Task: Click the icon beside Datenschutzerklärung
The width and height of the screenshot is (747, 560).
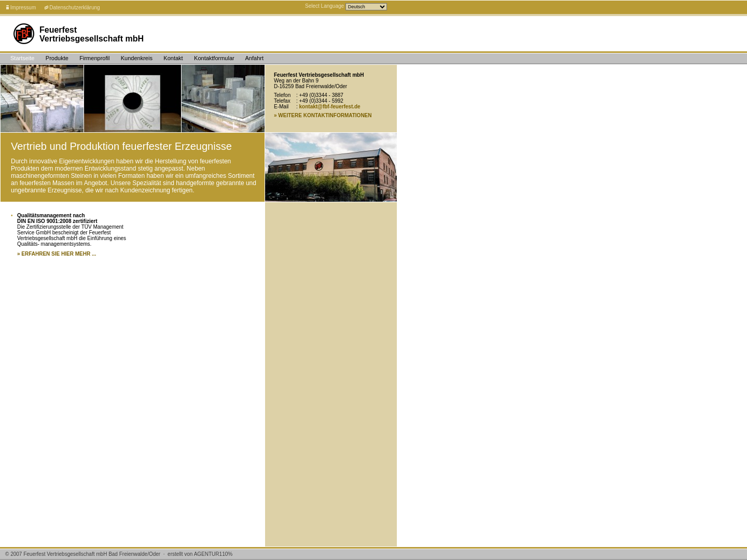Action: point(46,8)
